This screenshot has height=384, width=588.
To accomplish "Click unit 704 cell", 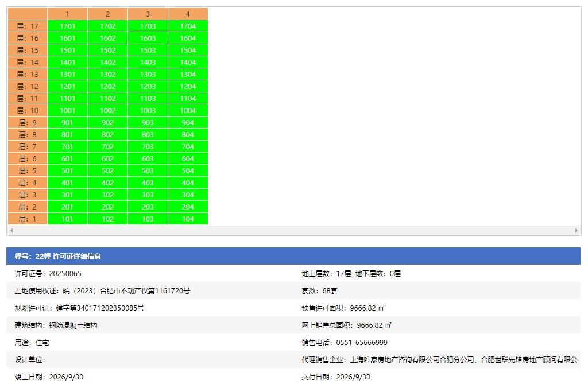I will (188, 146).
